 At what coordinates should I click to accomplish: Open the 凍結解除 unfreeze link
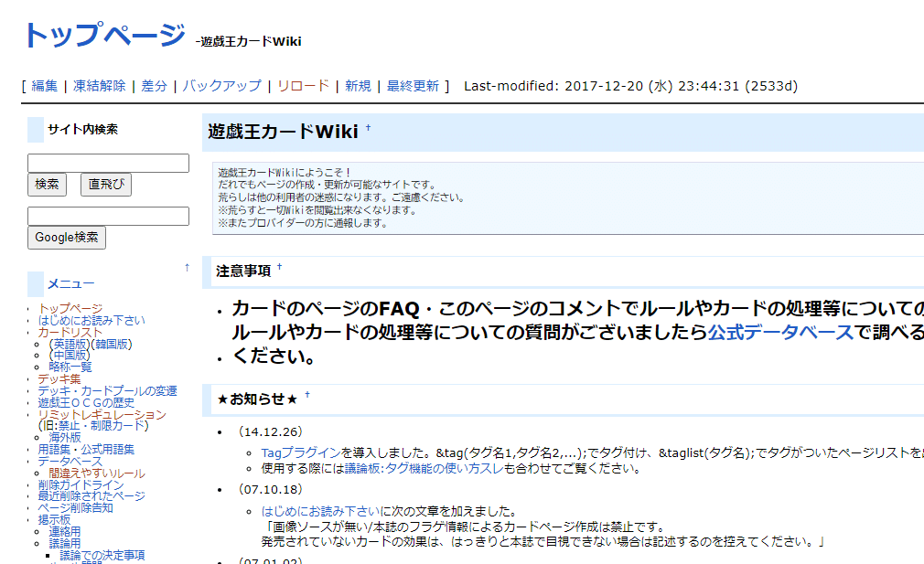99,86
